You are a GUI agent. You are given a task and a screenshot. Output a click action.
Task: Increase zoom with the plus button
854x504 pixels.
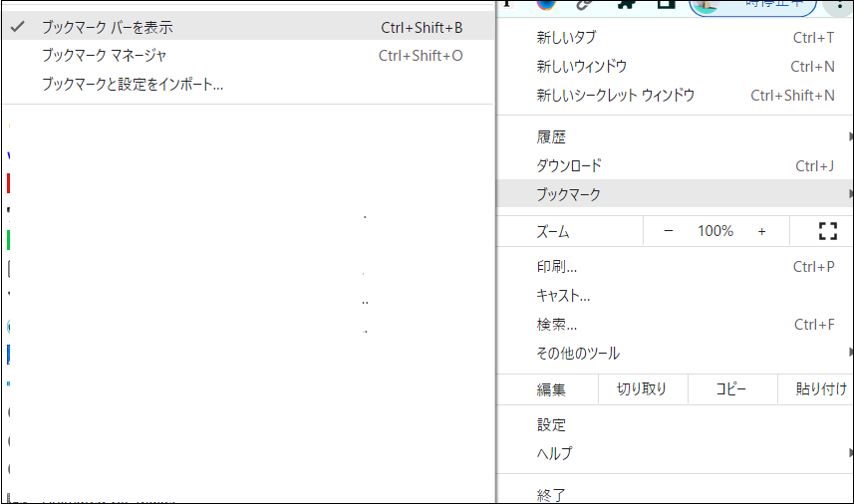tap(762, 231)
